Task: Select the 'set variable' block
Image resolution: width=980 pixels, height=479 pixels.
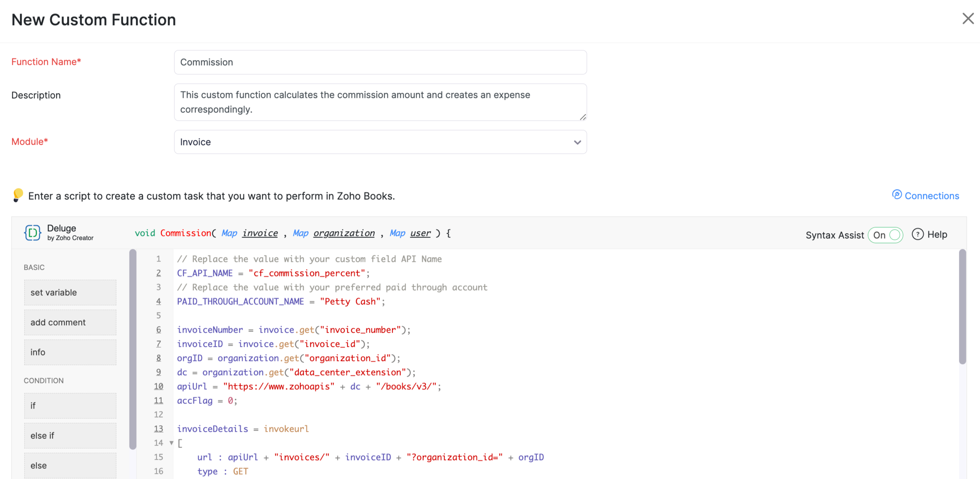Action: 70,293
